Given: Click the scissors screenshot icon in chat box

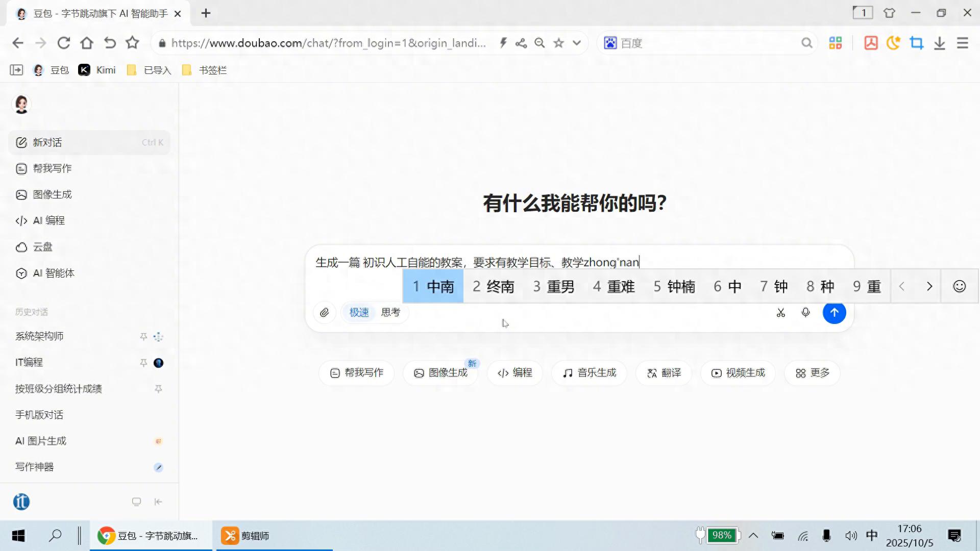Looking at the screenshot, I should click(x=780, y=313).
